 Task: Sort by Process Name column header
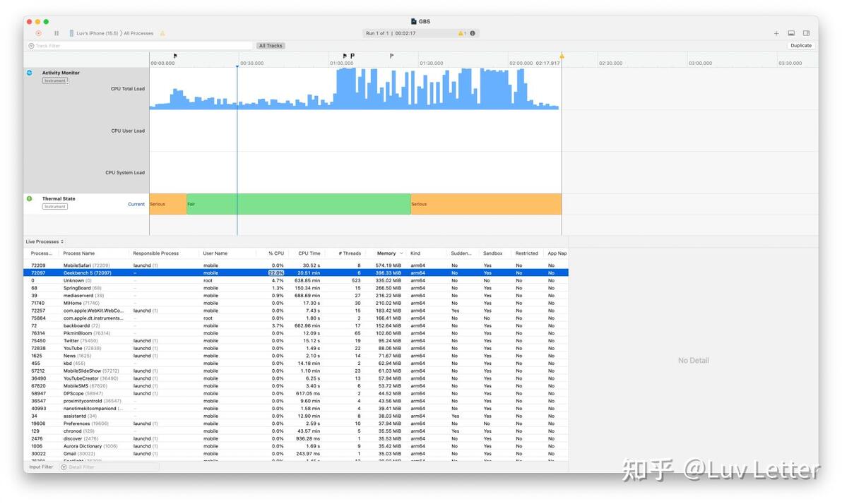point(79,253)
